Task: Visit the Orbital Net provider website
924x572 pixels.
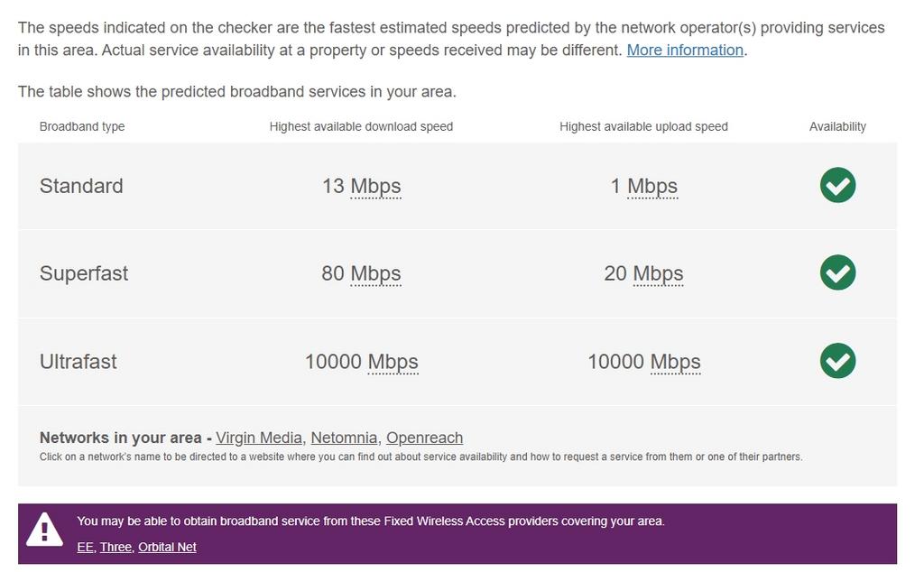Action: coord(167,546)
